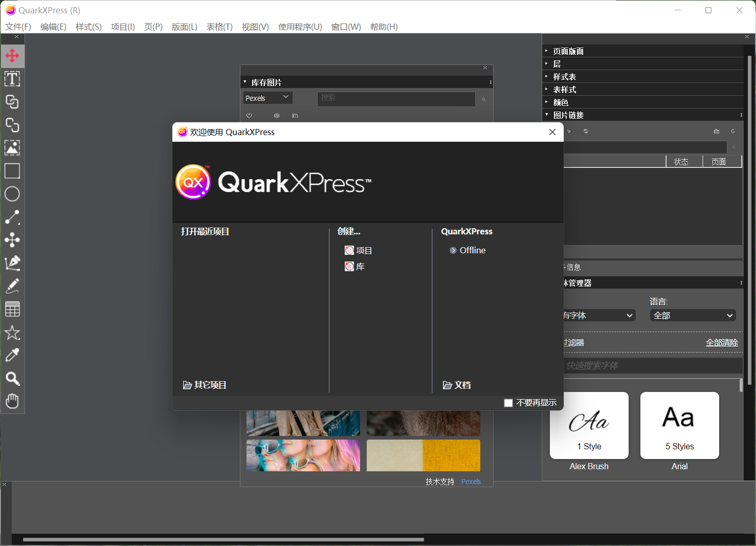
Task: Click the bottom horizontal scrollbar
Action: 224,539
